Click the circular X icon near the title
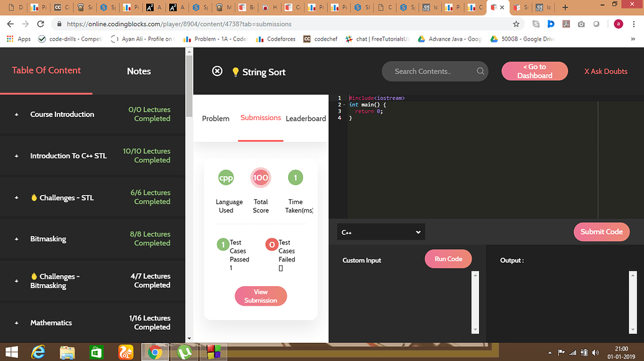Screen dimensions: 644x361 pos(217,71)
